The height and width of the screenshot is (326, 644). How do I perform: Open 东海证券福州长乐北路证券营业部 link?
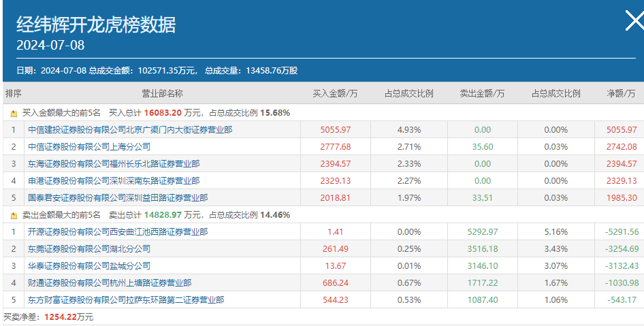tap(114, 164)
